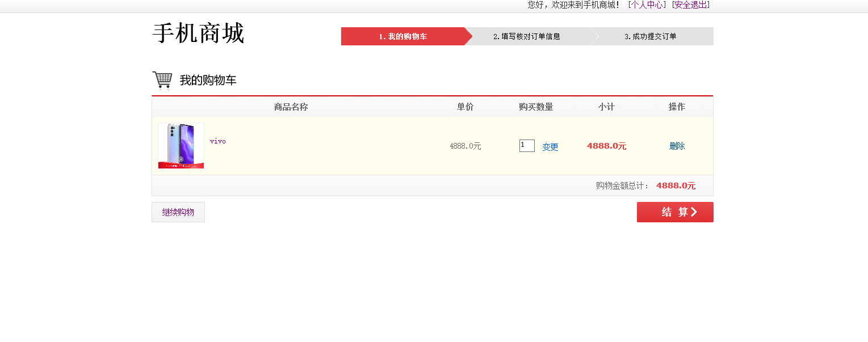
Task: Select step 3. 成功提交订单
Action: tap(651, 36)
